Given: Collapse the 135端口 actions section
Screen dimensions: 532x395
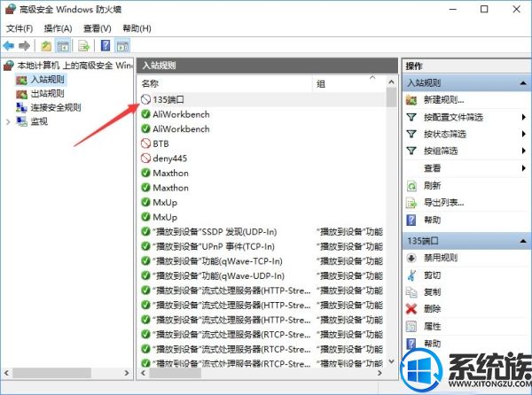Looking at the screenshot, I should click(x=523, y=241).
